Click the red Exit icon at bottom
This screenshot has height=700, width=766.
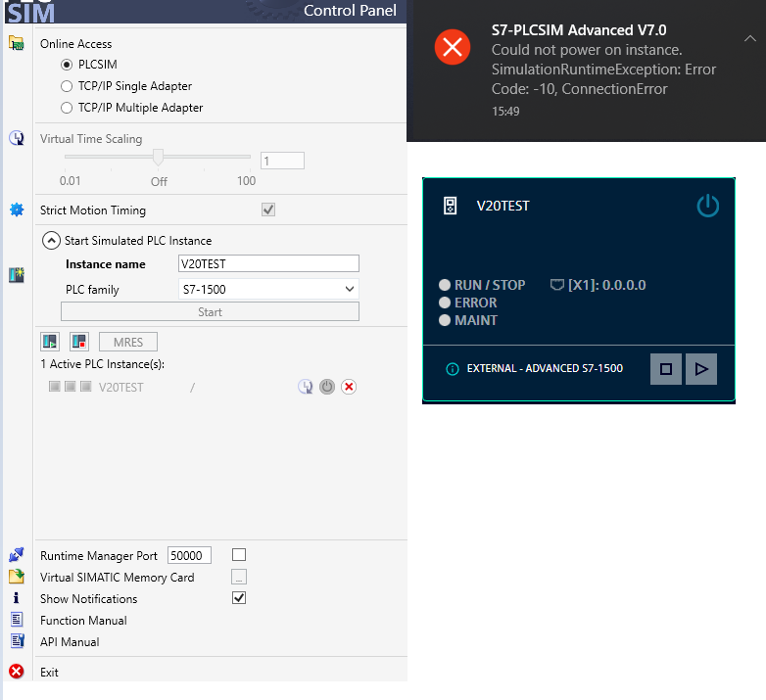tap(16, 672)
